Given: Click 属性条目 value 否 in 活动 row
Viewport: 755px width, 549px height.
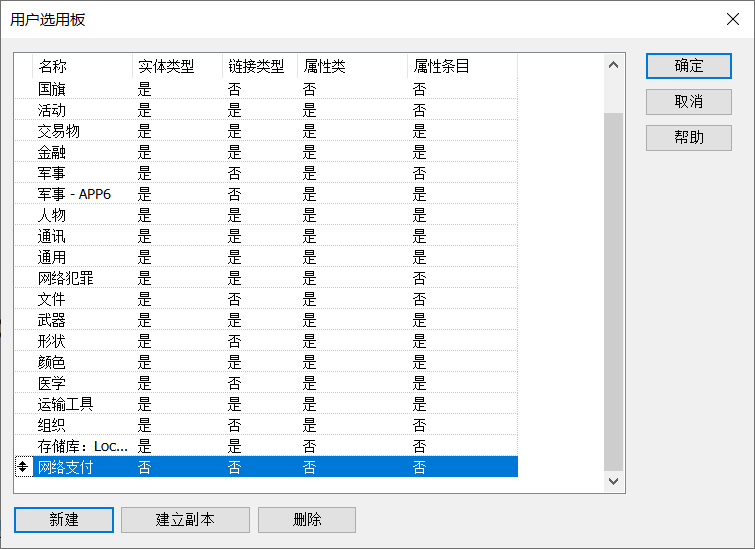Looking at the screenshot, I should point(419,110).
